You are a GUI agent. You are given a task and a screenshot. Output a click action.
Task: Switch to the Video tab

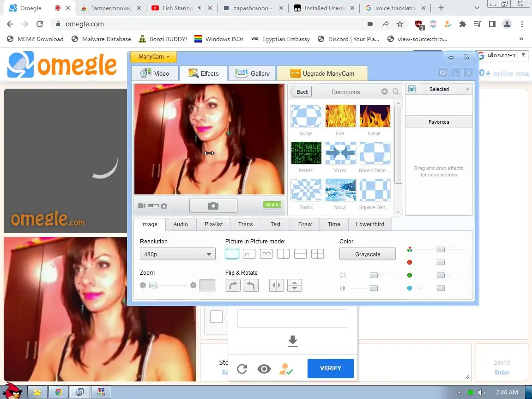tap(155, 73)
